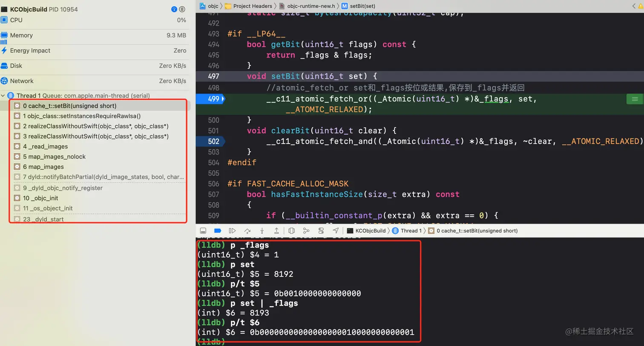Click the 'p _flags' console command line
The image size is (644, 346).
pyautogui.click(x=233, y=245)
